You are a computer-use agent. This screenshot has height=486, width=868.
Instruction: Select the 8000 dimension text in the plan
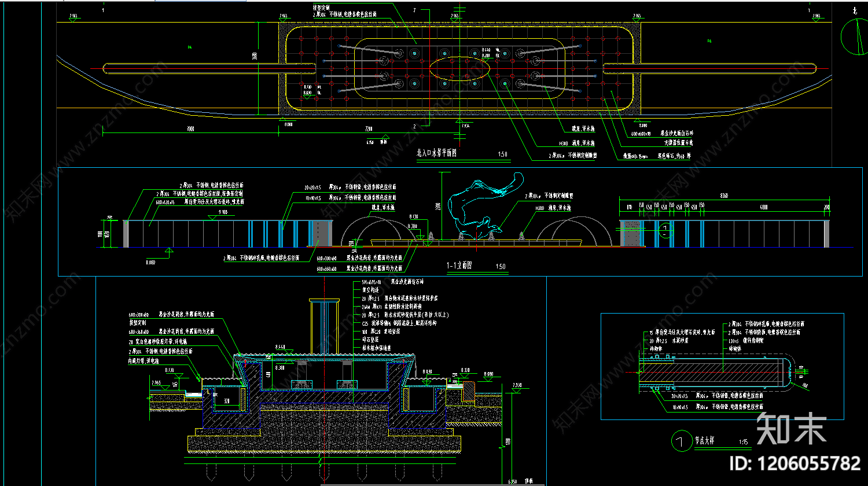click(190, 128)
